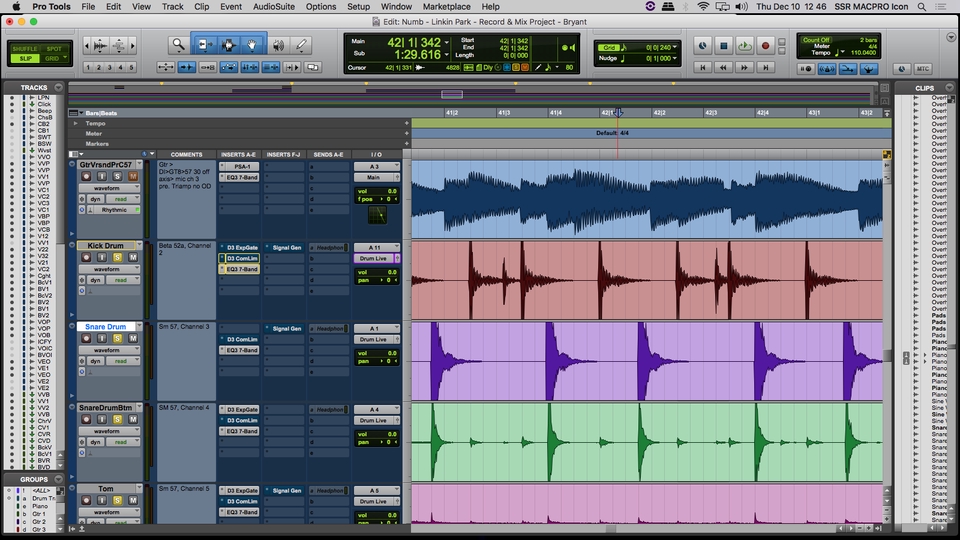Toggle Zoom Toggle four-arrows button
This screenshot has height=540, width=960.
[166, 67]
